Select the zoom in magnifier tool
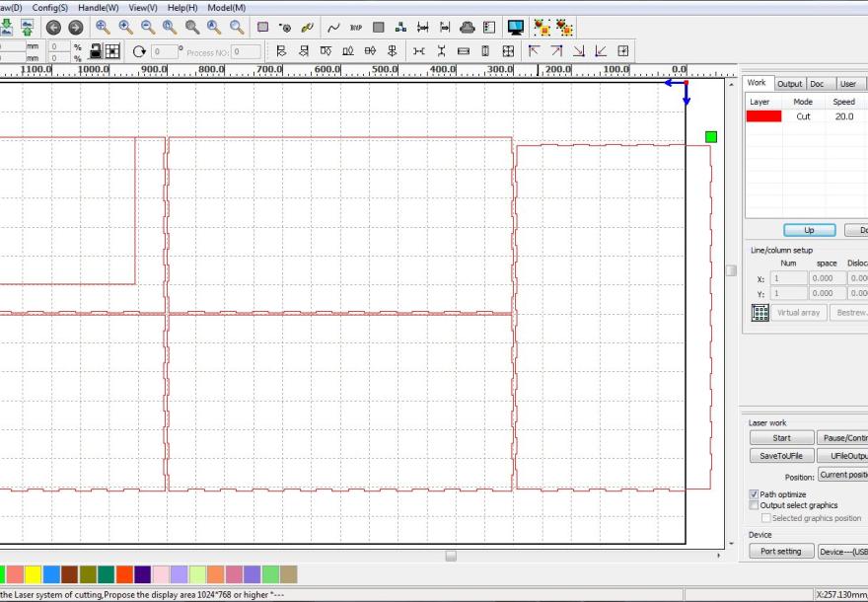This screenshot has width=868, height=602. 125,27
